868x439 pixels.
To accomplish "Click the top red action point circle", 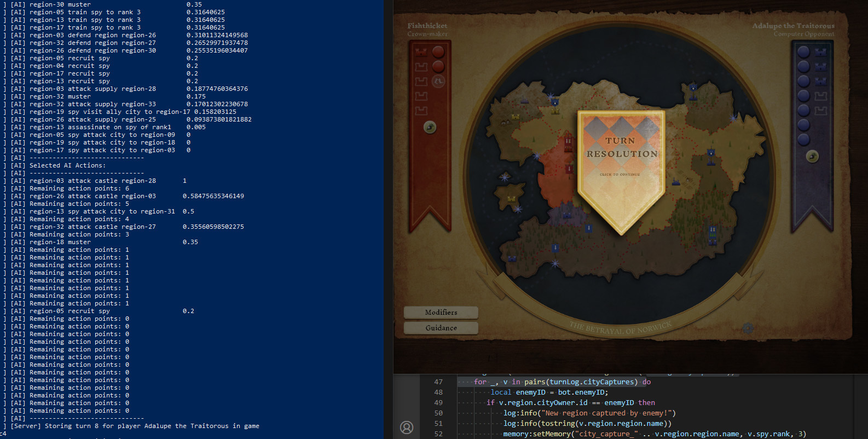I will (x=438, y=52).
